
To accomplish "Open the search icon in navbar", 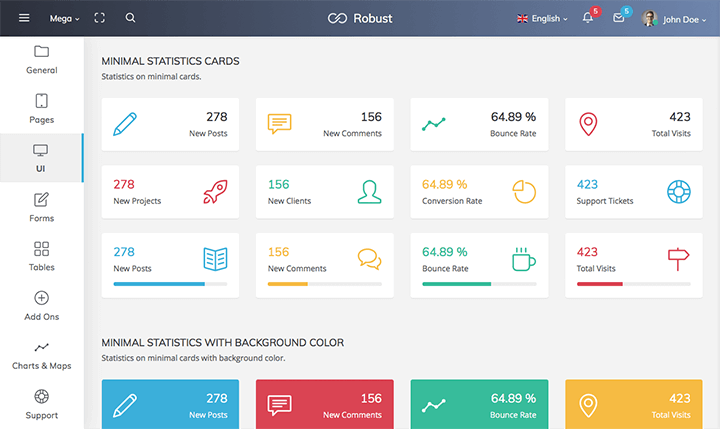I will click(130, 17).
